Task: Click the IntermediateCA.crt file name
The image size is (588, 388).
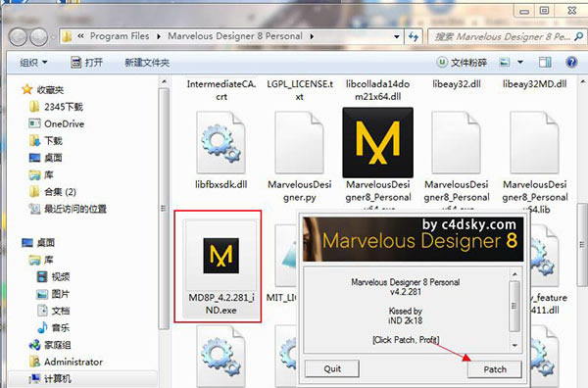Action: tap(221, 90)
